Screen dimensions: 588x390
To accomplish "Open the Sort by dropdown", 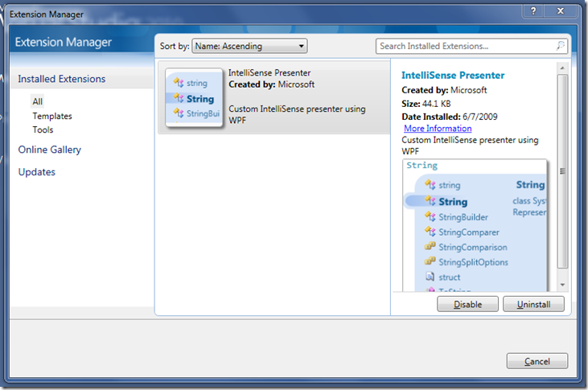I will tap(249, 46).
